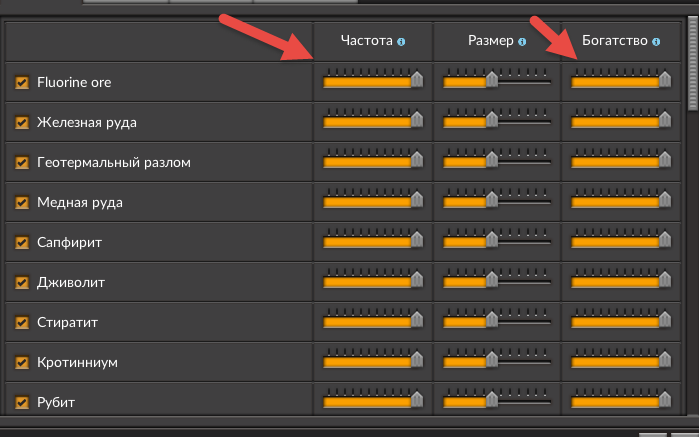The image size is (699, 437).
Task: Click the info icon next to Размер
Action: tap(522, 42)
